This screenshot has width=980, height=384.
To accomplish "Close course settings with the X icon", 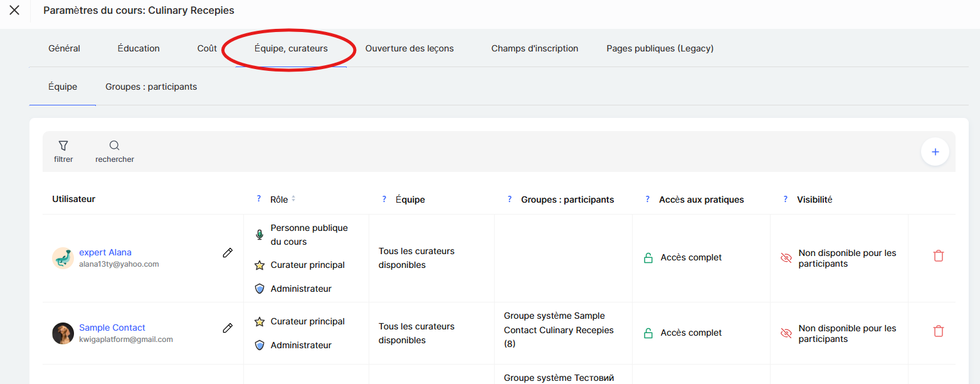I will pyautogui.click(x=14, y=11).
